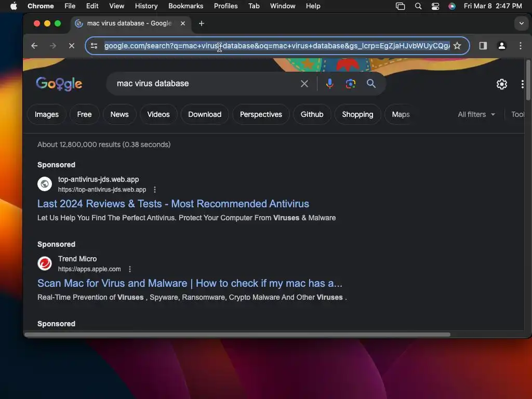Apply the Download filter chip

point(205,114)
